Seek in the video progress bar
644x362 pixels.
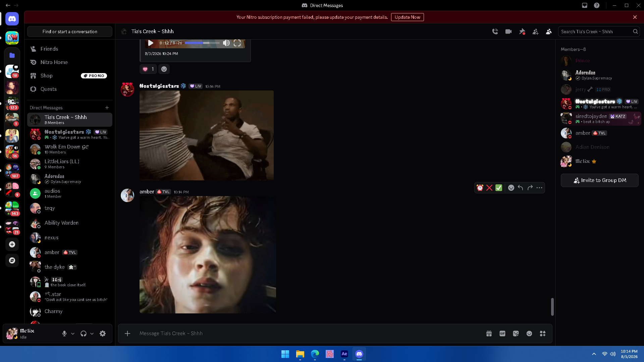(x=202, y=43)
